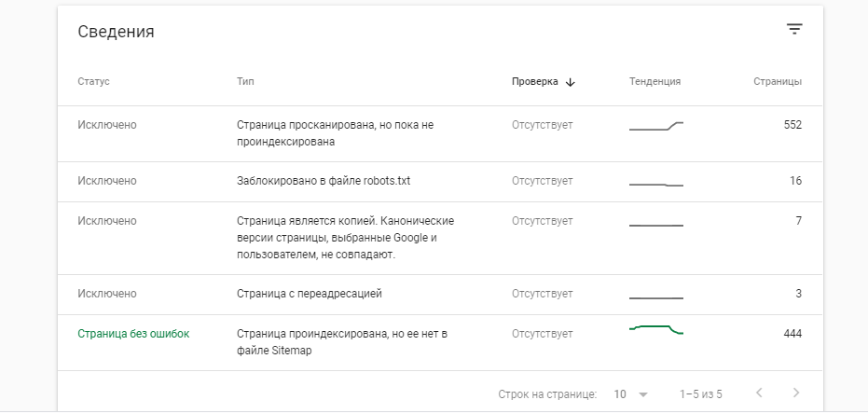Click green 'Страница без ошибок' status
Screen dimensions: 868x414
[x=133, y=334]
